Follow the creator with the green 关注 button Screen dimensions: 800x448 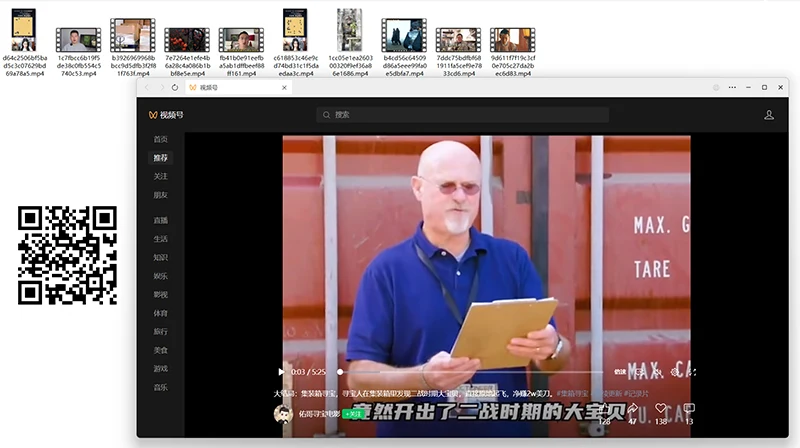pyautogui.click(x=353, y=413)
